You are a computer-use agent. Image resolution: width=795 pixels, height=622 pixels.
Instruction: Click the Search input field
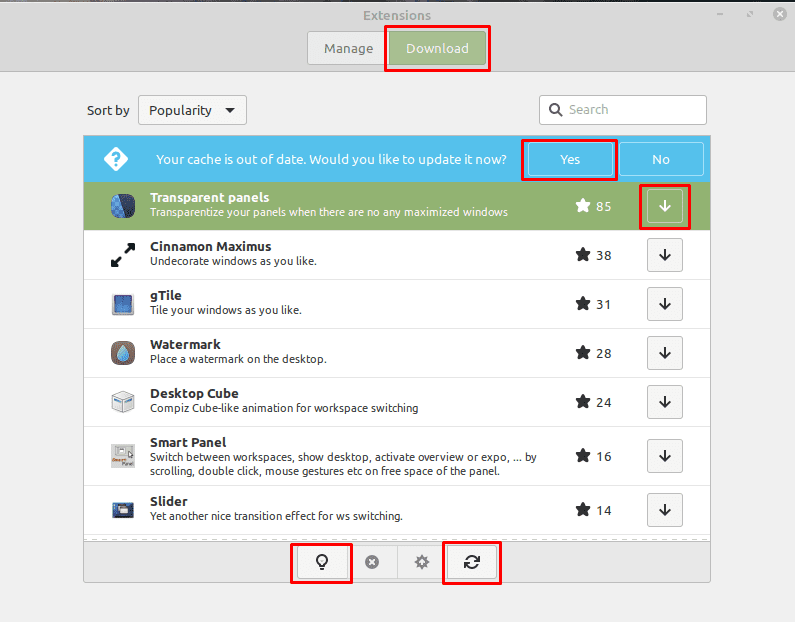point(623,109)
